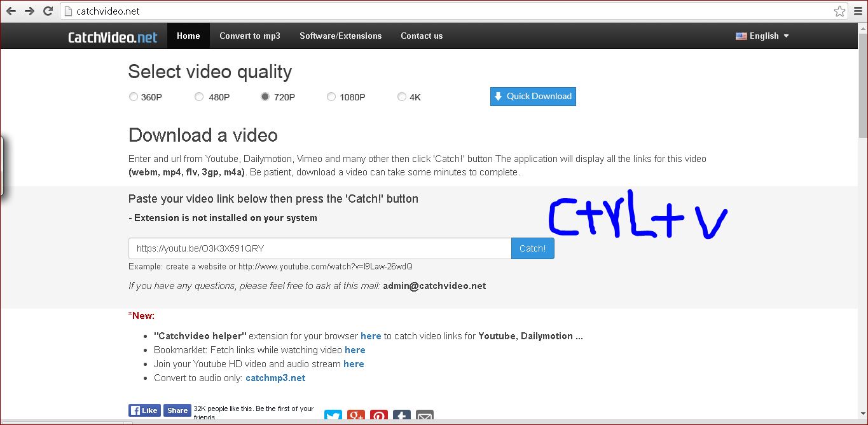Choose 4K video quality option

tap(401, 97)
